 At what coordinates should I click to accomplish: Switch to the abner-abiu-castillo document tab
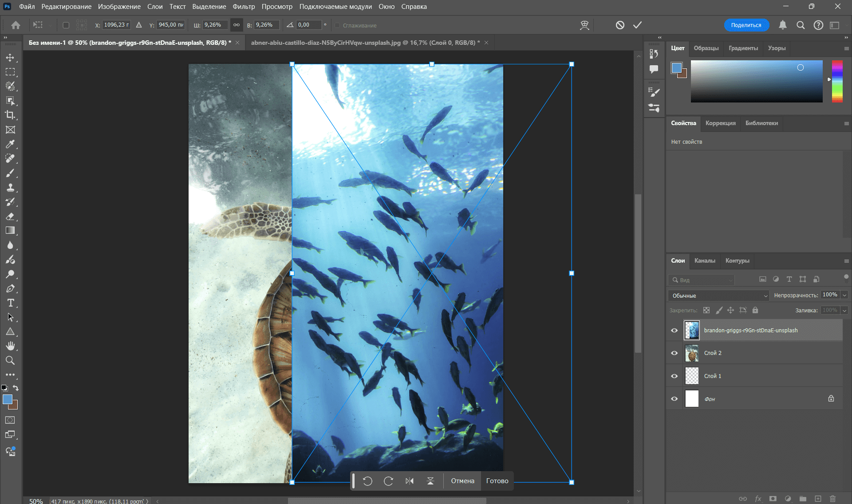coord(365,43)
